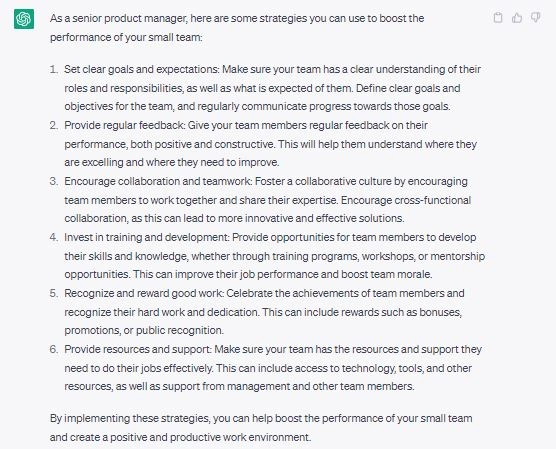556x449 pixels.
Task: Click 'Invest in training and development' text
Action: (147, 237)
